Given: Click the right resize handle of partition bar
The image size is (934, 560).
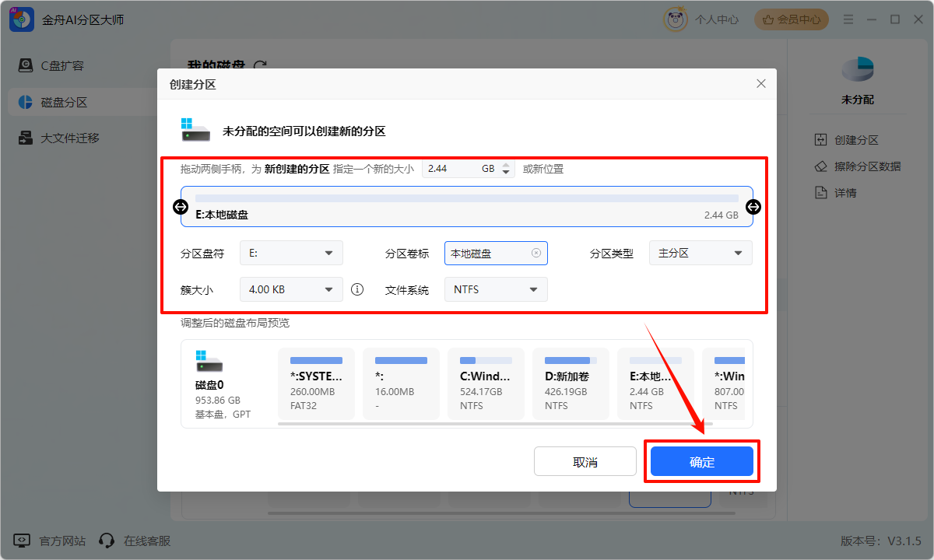Looking at the screenshot, I should [x=753, y=206].
